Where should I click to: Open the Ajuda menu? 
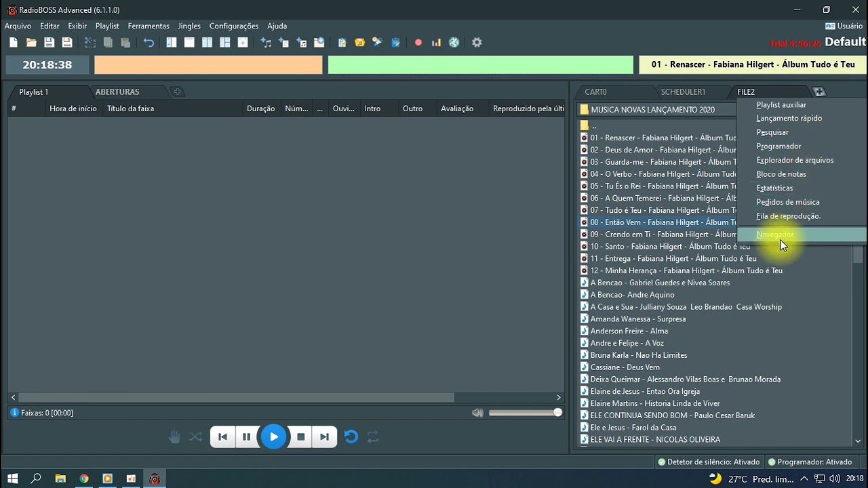tap(277, 26)
